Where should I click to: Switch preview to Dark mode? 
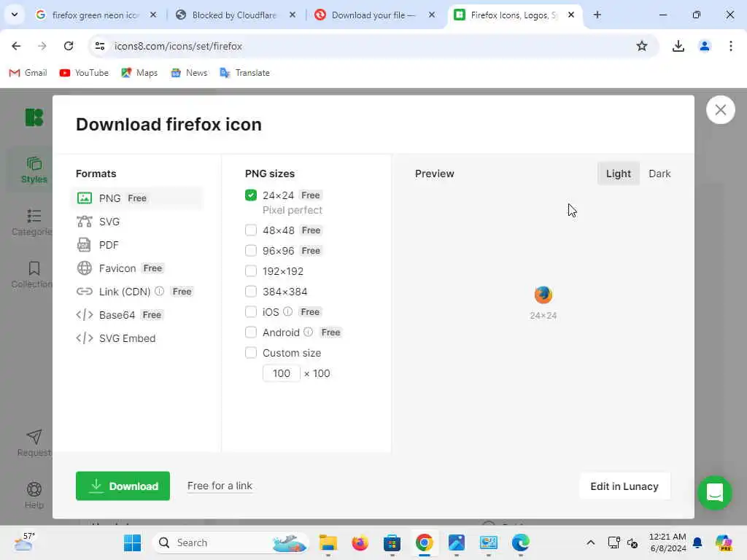(x=659, y=174)
